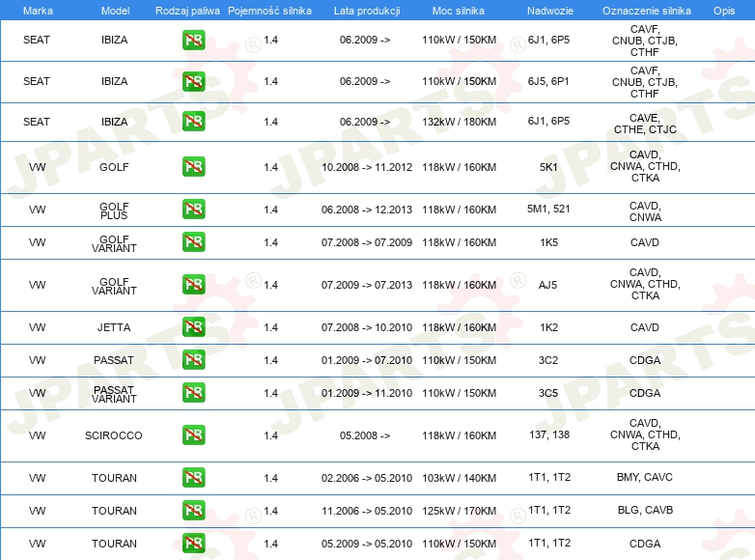Click the Opis column header

point(724,11)
